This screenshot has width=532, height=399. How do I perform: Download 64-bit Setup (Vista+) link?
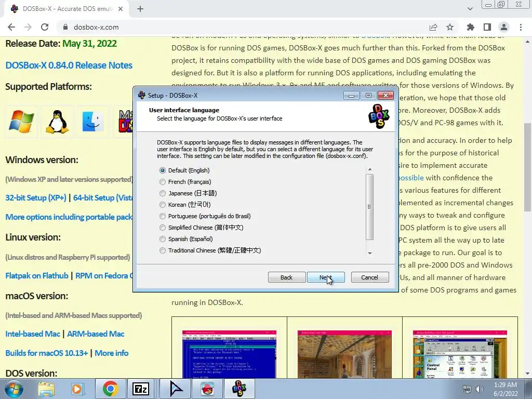[103, 198]
